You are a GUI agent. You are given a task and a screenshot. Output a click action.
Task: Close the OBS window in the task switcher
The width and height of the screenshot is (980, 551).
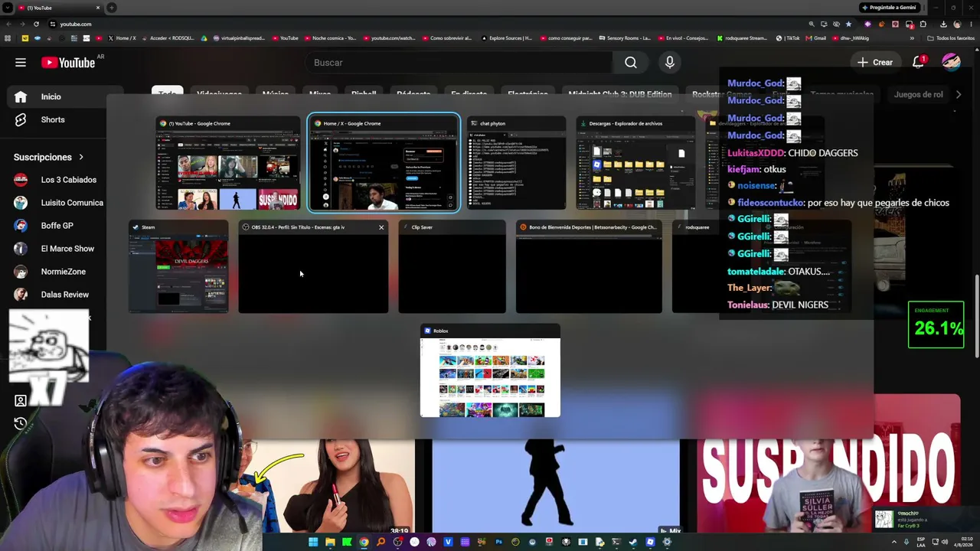[x=381, y=227]
